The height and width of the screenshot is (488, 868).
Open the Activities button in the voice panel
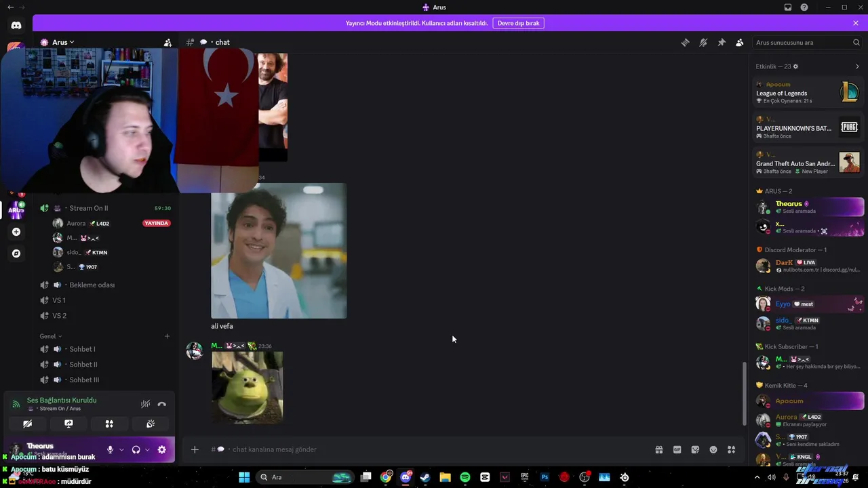coord(109,424)
